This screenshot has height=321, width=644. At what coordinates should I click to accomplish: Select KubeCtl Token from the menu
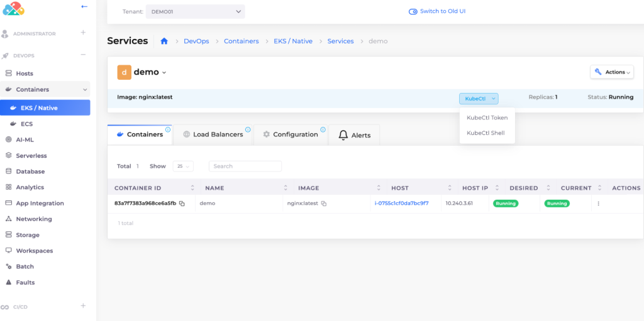pos(487,118)
